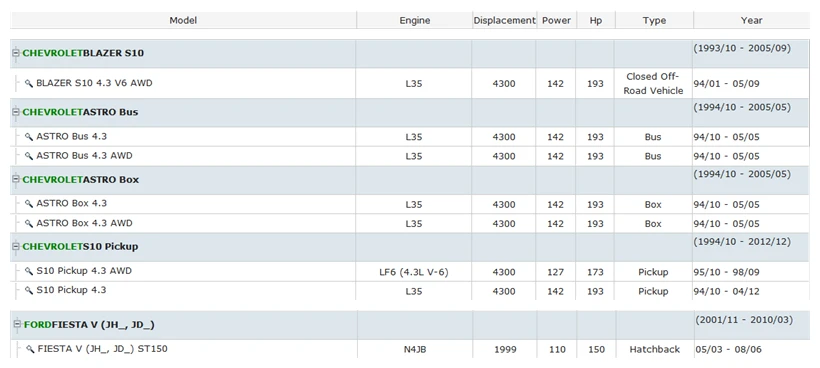Select S10 Pickup 4.3 AWD model text
820x368 pixels.
[x=84, y=271]
